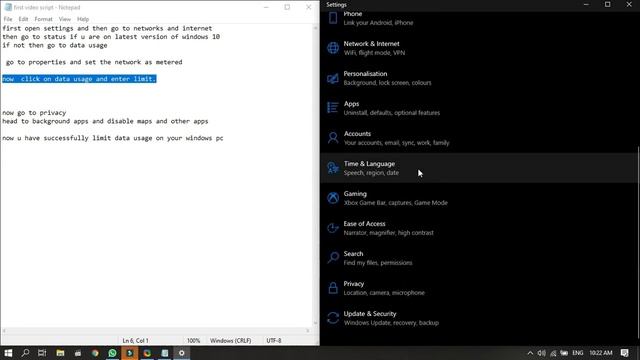Viewport: 640px width, 360px height.
Task: Click the Apps list icon
Action: (333, 108)
